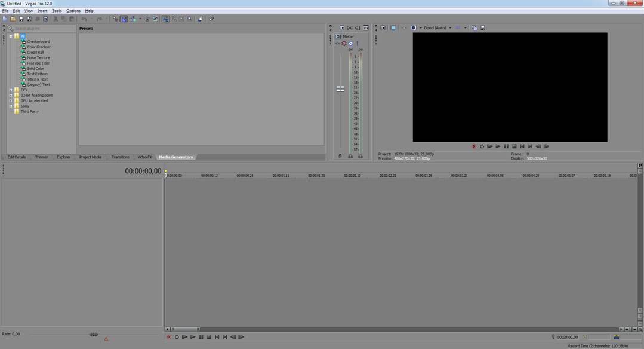This screenshot has width=644, height=349.
Task: Select the Credit Roll generator
Action: click(35, 52)
